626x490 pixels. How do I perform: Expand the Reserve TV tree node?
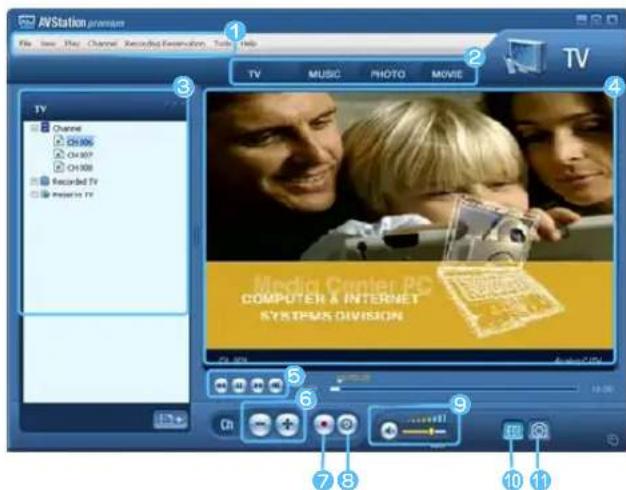(35, 195)
